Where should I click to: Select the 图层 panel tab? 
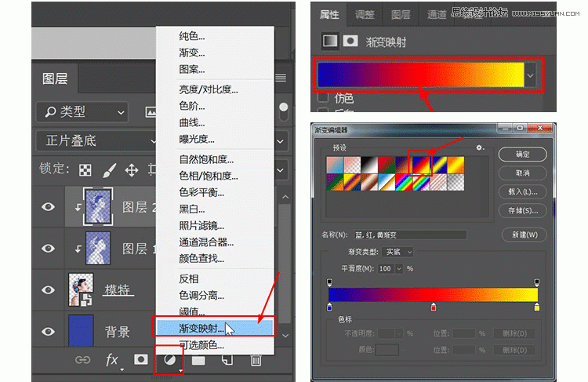55,78
